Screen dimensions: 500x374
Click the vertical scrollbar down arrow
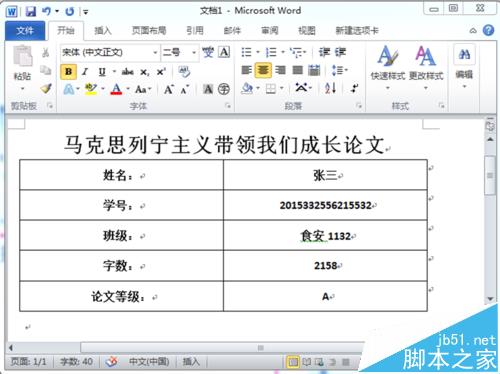point(490,299)
